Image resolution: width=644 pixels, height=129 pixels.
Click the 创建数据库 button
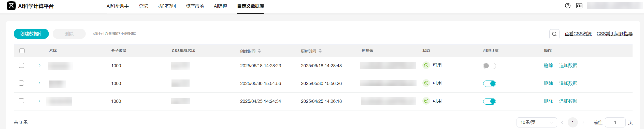pos(31,34)
